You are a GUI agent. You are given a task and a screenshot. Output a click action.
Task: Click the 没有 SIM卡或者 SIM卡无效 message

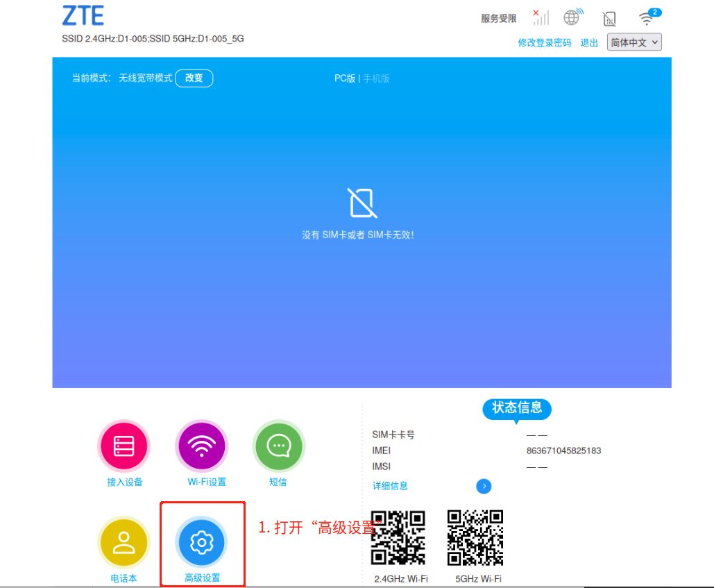point(358,235)
